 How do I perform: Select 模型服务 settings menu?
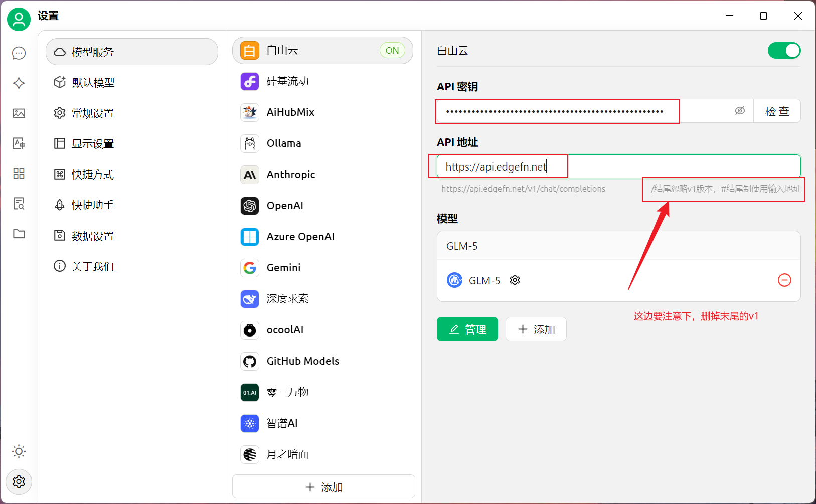click(x=132, y=52)
